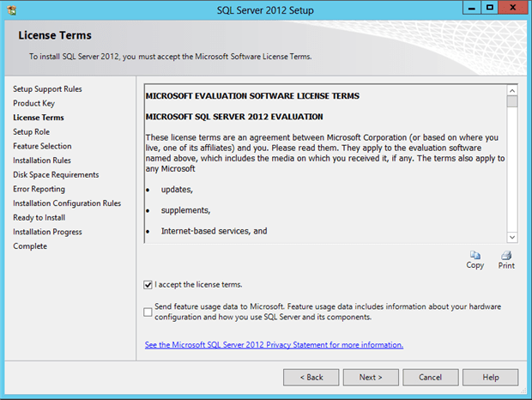Image resolution: width=532 pixels, height=400 pixels.
Task: Select License Terms step in sidebar
Action: tap(39, 118)
